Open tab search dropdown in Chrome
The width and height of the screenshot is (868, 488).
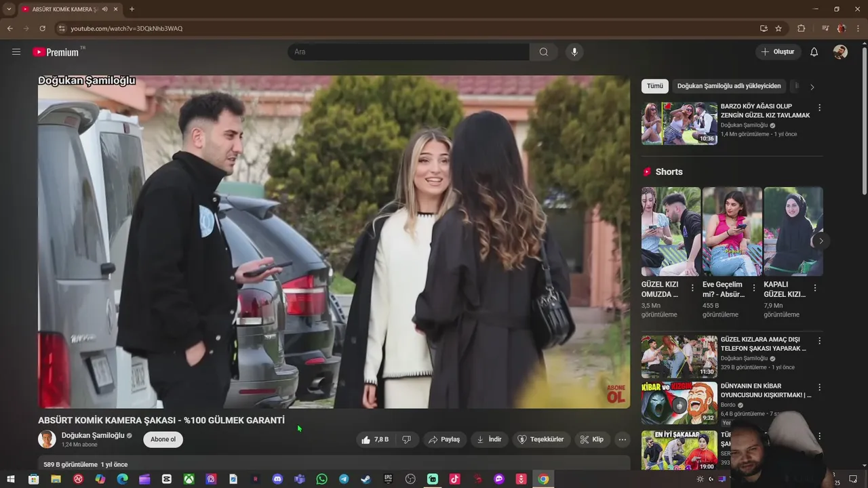pyautogui.click(x=9, y=9)
